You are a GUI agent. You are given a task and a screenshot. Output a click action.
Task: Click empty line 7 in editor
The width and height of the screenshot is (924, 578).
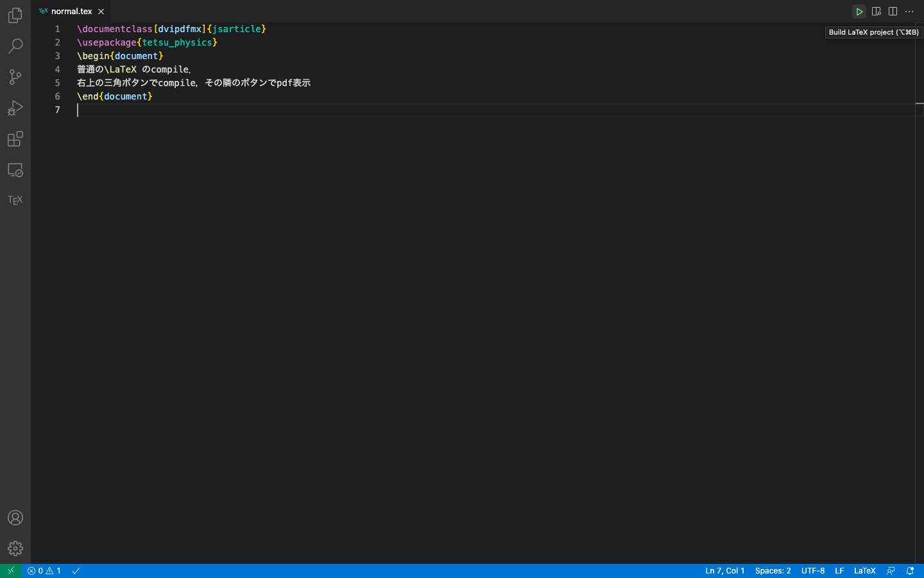495,110
